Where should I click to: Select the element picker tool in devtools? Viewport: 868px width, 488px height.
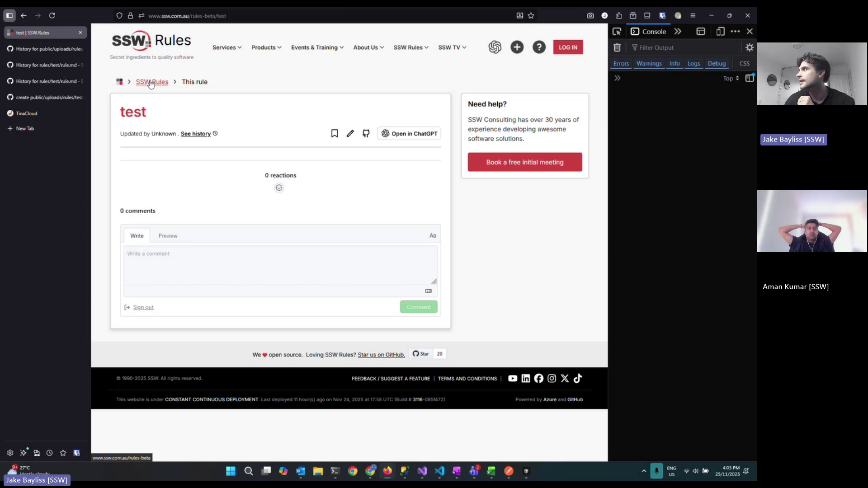pos(617,31)
